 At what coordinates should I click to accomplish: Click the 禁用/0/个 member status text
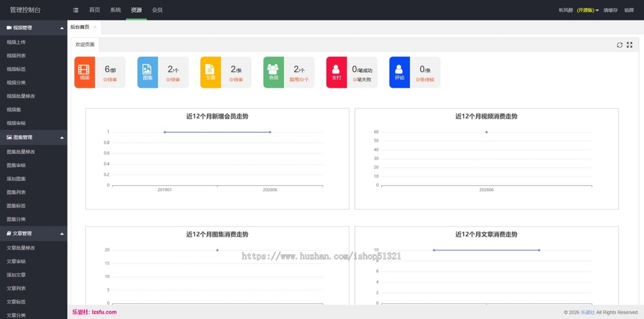tap(299, 79)
